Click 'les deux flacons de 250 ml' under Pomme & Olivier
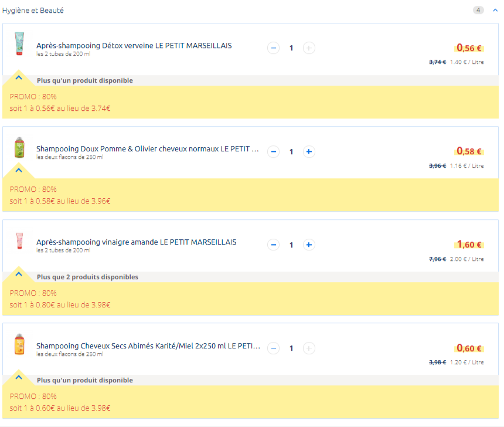 point(70,157)
